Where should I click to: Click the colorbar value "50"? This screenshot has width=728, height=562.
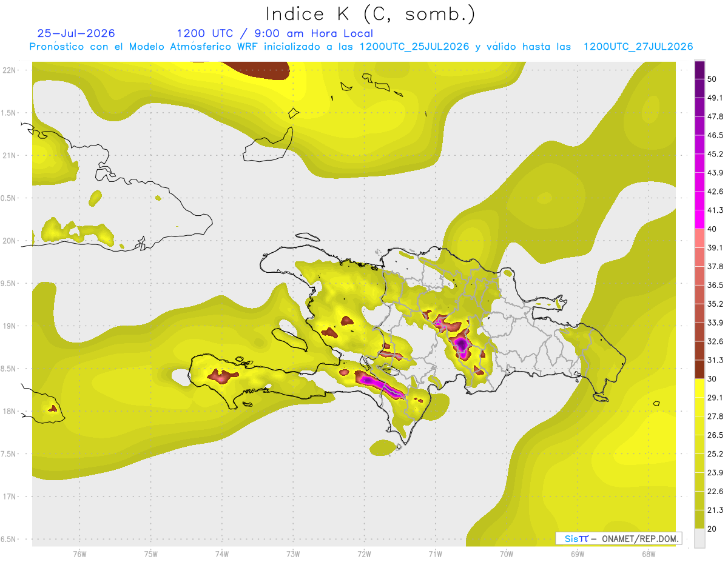[713, 79]
